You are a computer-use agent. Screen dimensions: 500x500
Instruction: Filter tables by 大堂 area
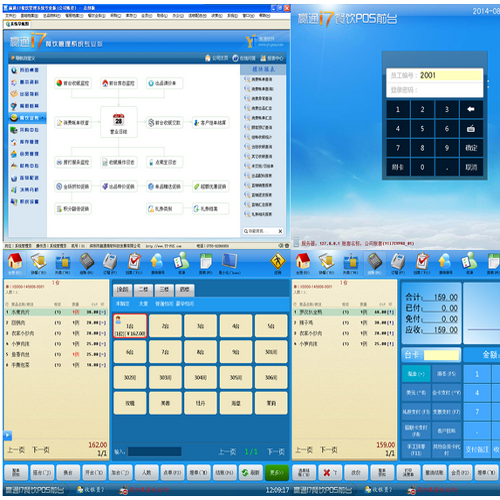tap(143, 304)
